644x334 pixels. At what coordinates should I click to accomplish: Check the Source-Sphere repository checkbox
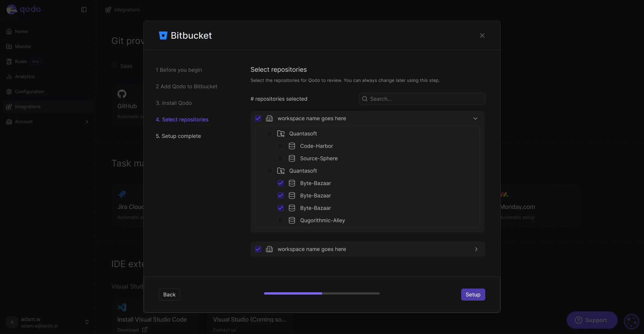281,159
